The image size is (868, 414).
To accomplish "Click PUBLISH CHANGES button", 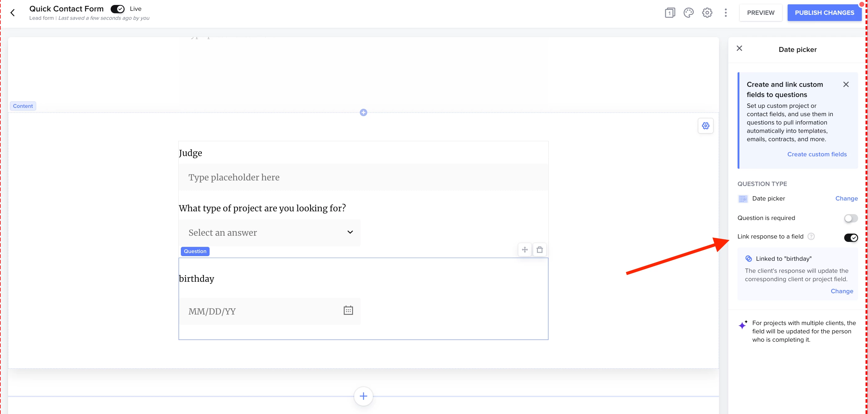I will point(824,13).
